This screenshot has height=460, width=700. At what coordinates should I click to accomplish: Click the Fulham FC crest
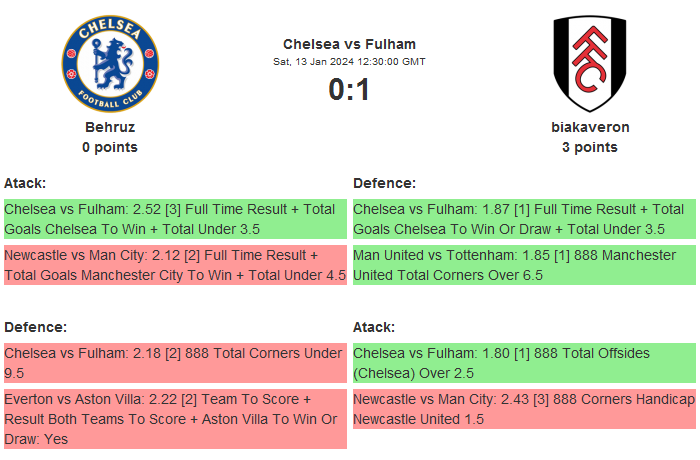(589, 63)
